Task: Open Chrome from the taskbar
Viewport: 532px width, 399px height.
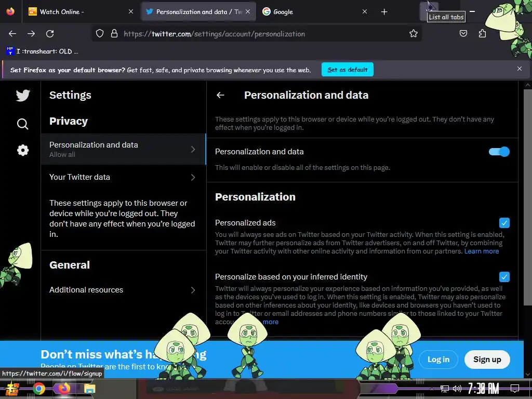Action: pyautogui.click(x=38, y=389)
